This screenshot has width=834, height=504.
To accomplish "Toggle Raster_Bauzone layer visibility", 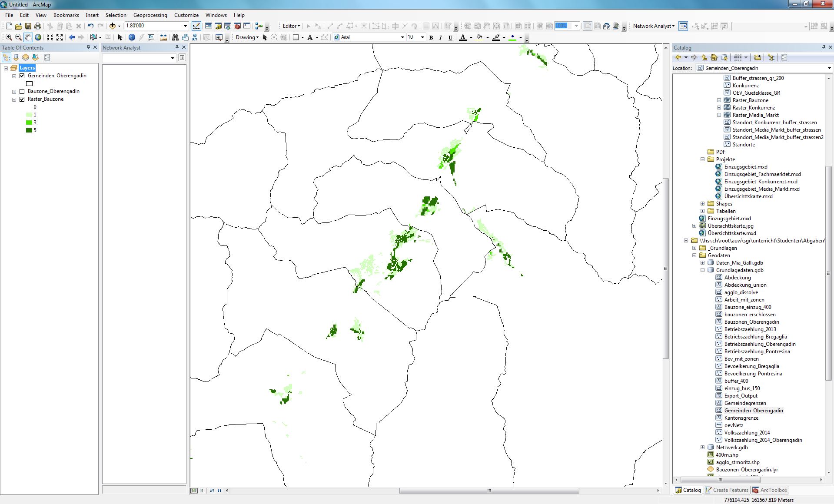I will click(22, 99).
